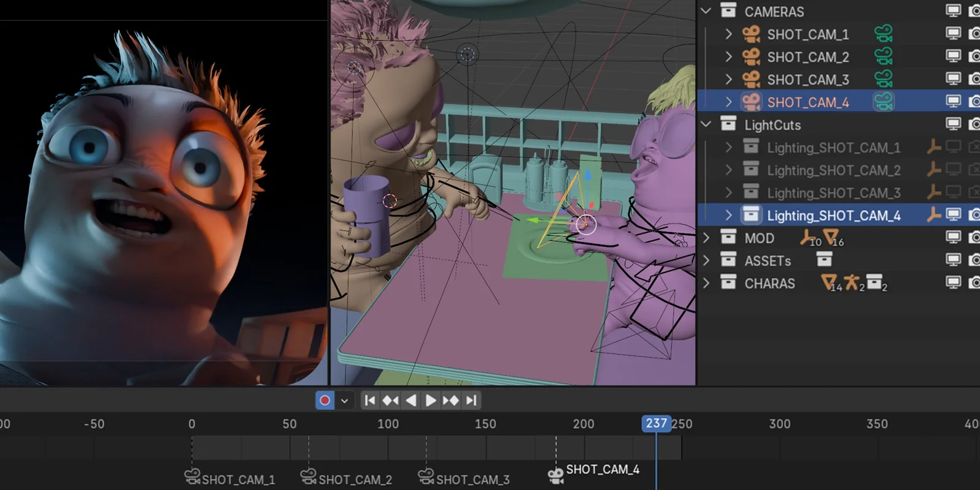Toggle viewport monitor icon for CHARAS
Image resolution: width=980 pixels, height=490 pixels.
953,282
